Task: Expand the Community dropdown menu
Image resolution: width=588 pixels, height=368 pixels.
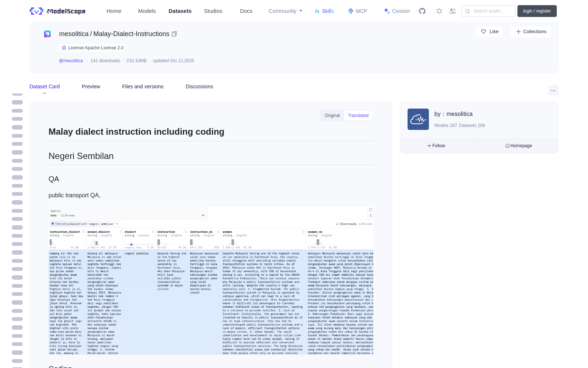Action: (286, 11)
